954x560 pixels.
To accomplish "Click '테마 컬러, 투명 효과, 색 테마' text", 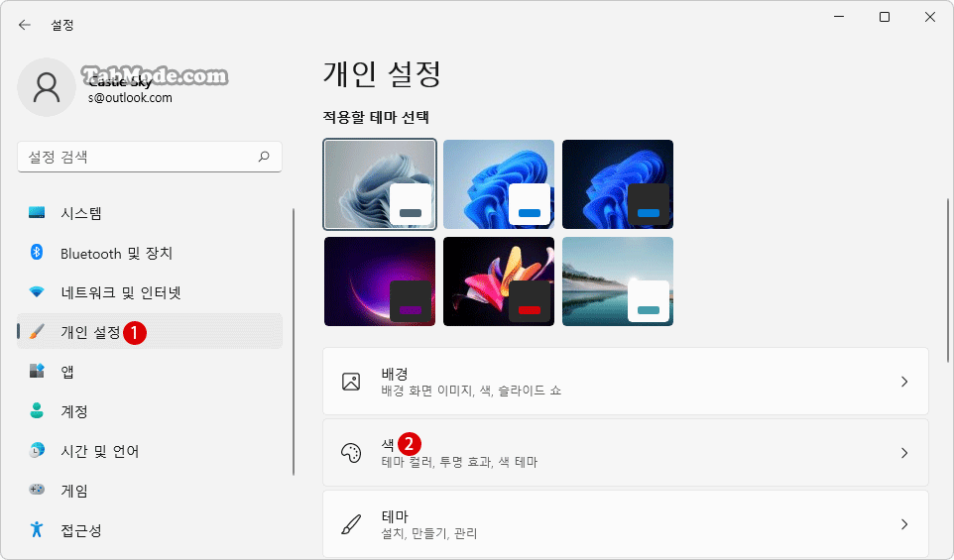I will tap(459, 462).
